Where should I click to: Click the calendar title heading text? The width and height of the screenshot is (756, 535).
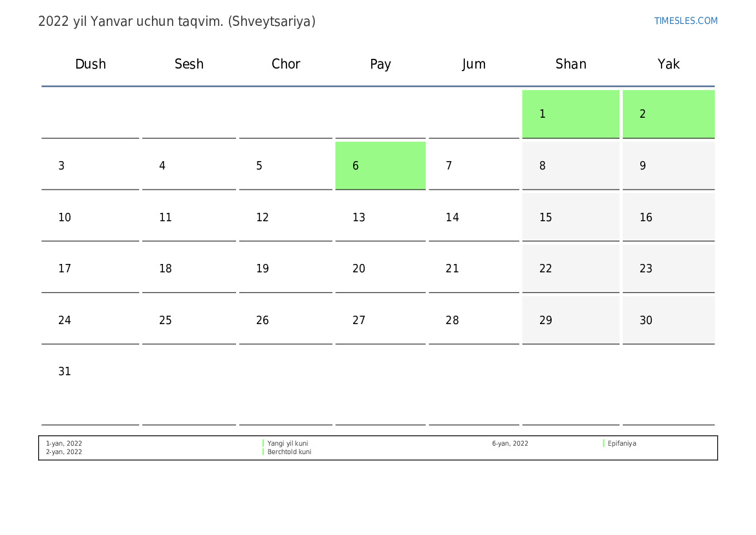click(177, 21)
